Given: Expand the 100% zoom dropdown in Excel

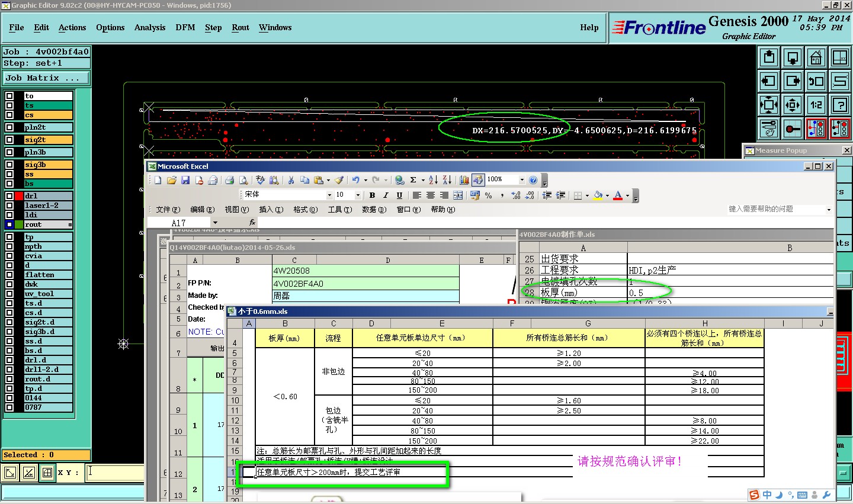Looking at the screenshot, I should tap(522, 180).
